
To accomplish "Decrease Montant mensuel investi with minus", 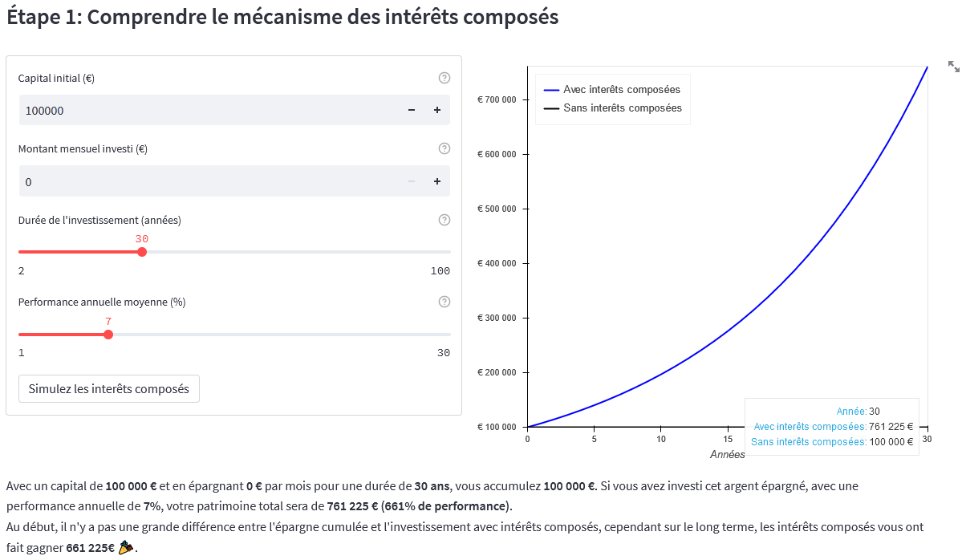I will 412,181.
